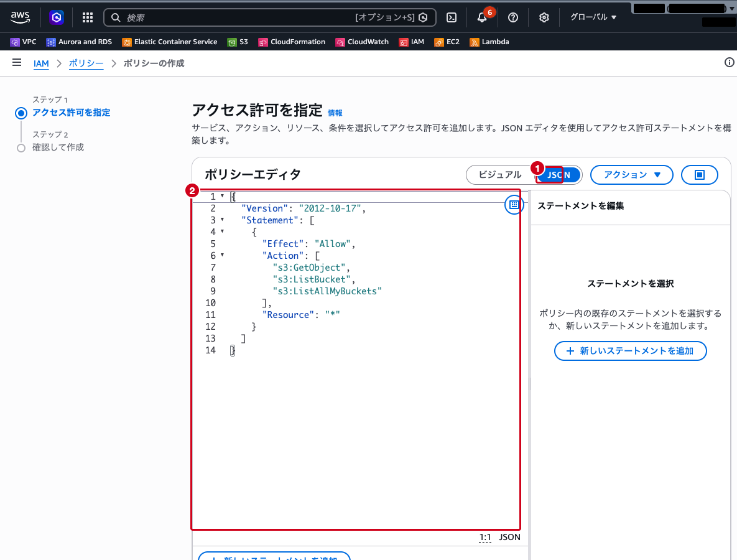
Task: Click 新しいステートメントを追加 in right panel
Action: (x=630, y=351)
